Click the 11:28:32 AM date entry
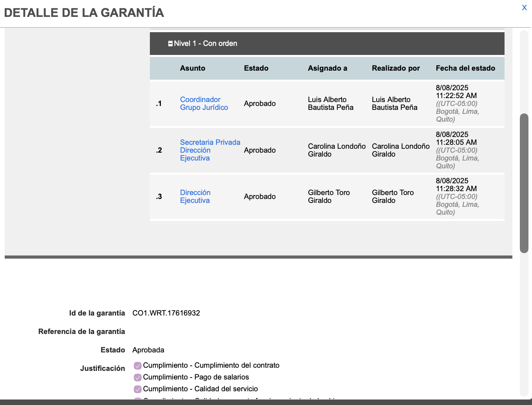The width and height of the screenshot is (532, 405). [457, 197]
